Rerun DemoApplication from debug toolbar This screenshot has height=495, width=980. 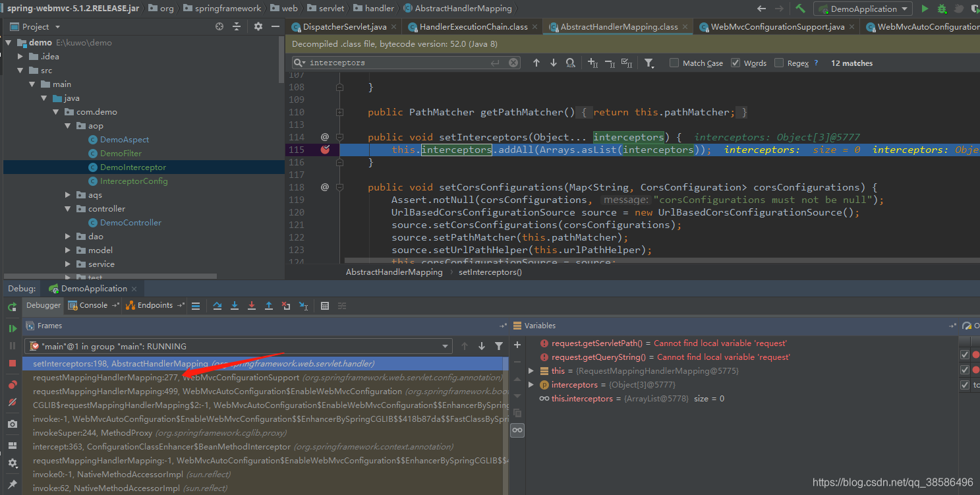tap(12, 306)
